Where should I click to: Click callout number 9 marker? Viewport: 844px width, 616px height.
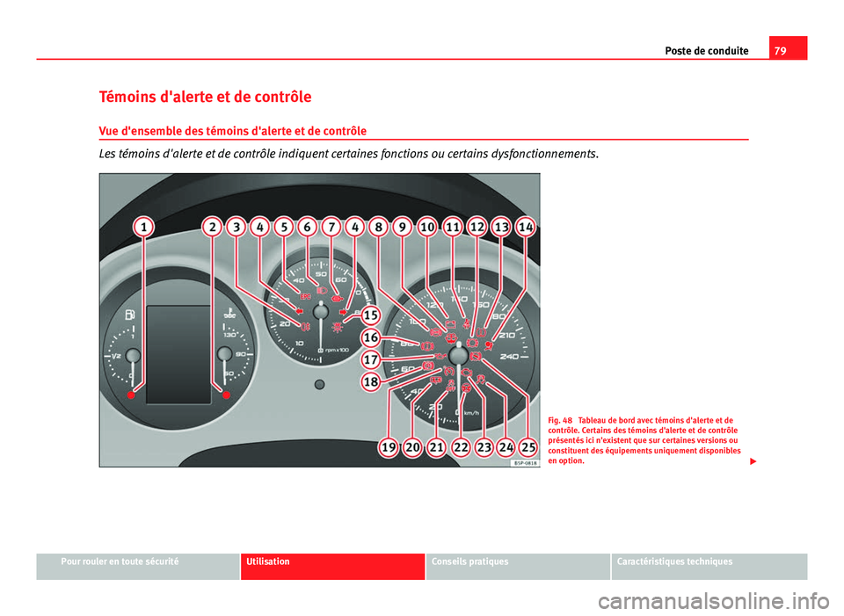(402, 227)
